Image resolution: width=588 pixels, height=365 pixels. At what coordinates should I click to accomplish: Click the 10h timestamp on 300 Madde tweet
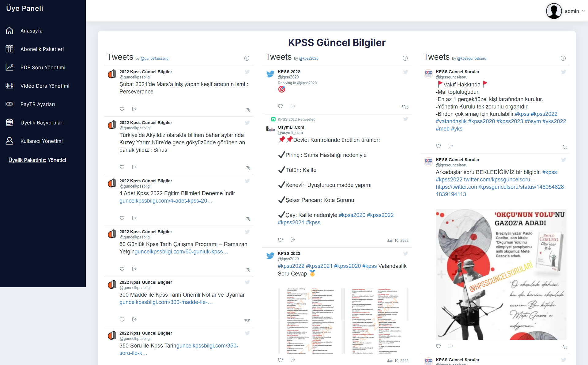247,320
